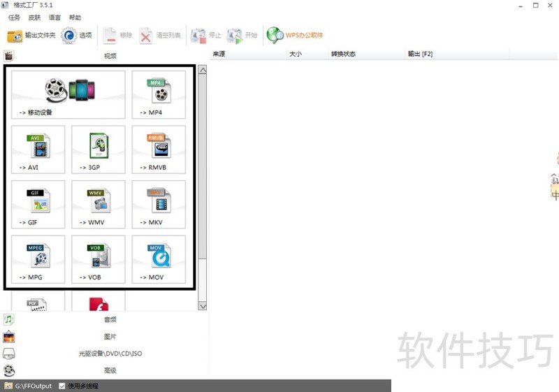Close the 格式工厂 window

550,6
